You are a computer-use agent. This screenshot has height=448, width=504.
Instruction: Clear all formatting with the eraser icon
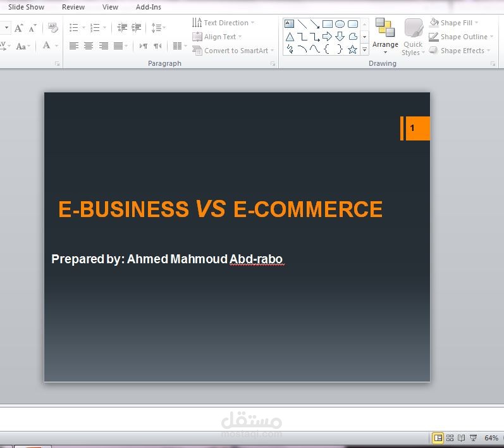pos(53,28)
